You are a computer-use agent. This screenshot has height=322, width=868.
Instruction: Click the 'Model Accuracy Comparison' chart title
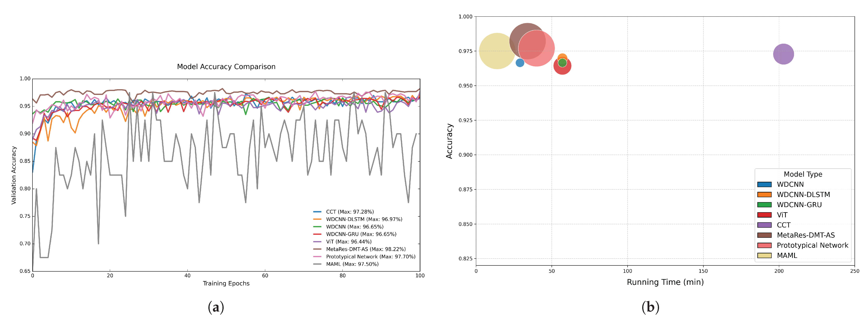click(226, 67)
